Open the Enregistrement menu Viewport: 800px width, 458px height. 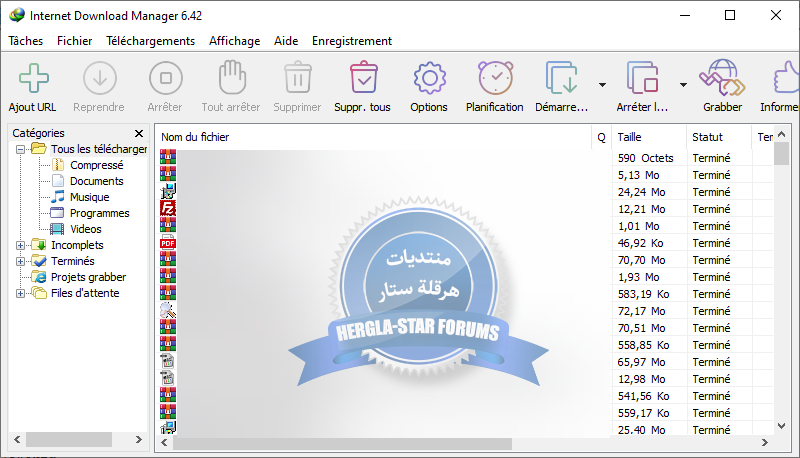[352, 41]
